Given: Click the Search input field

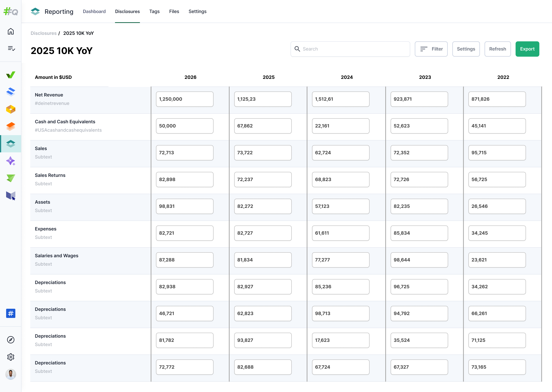Looking at the screenshot, I should click(x=350, y=49).
